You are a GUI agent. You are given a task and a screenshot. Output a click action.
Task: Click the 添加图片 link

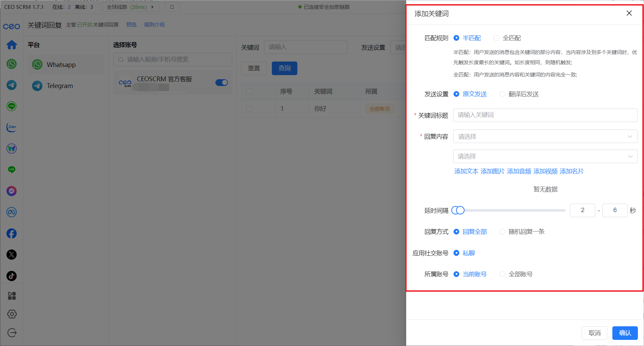click(x=493, y=171)
